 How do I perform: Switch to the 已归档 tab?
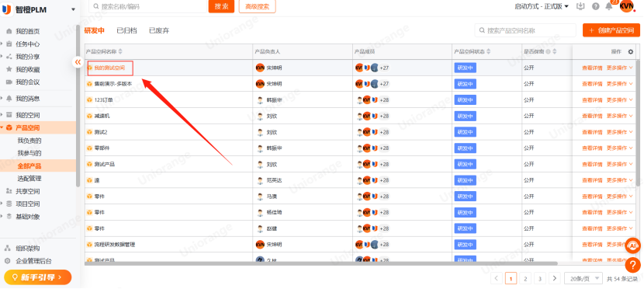tap(126, 30)
